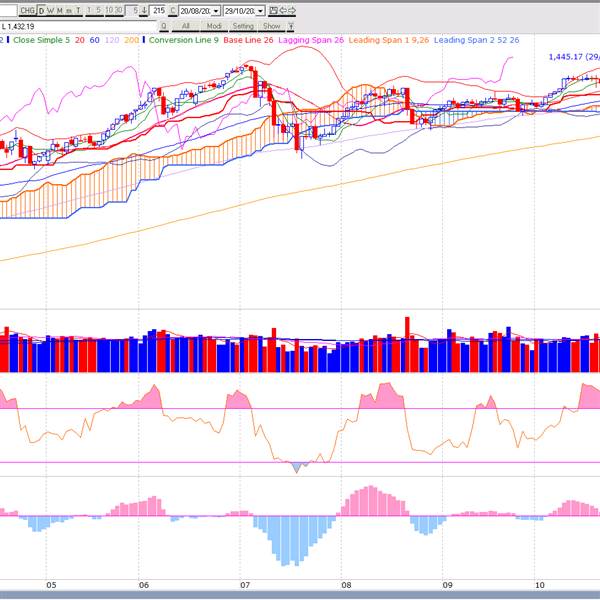The image size is (600, 600).
Task: Choose the 1 interval button
Action: (90, 11)
